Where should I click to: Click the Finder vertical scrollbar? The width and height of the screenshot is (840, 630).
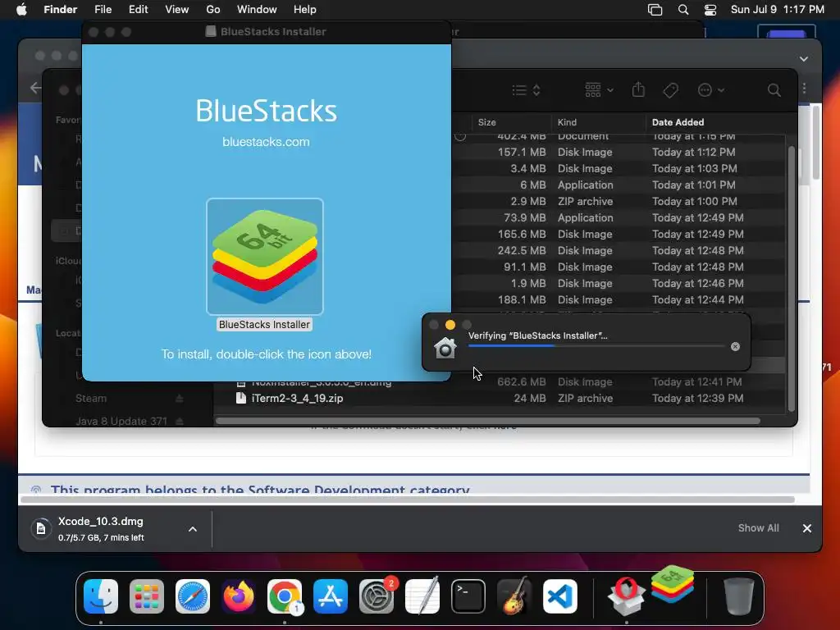point(792,279)
